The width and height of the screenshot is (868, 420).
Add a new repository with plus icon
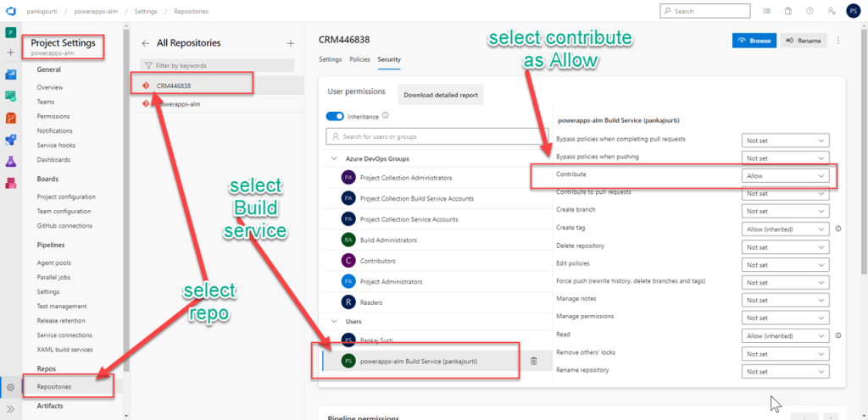pyautogui.click(x=291, y=42)
